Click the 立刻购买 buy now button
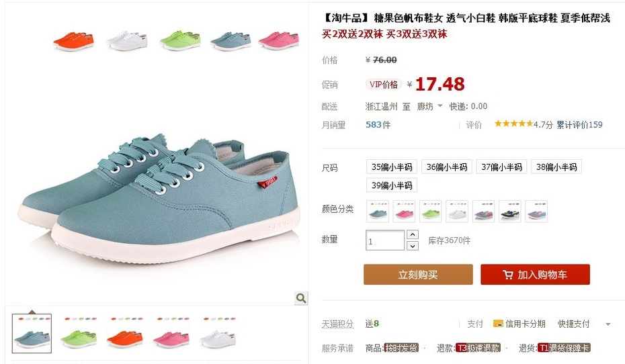625x364 pixels. point(418,275)
